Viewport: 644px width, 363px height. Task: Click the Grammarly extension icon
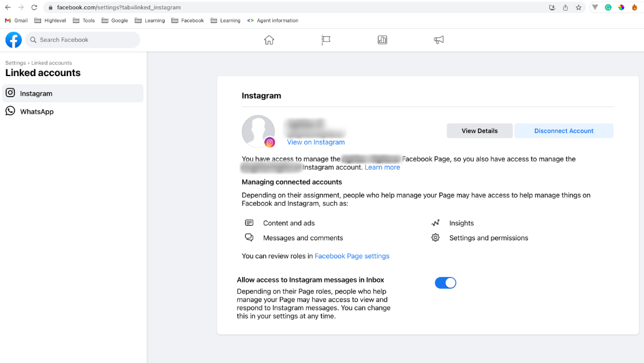(608, 7)
